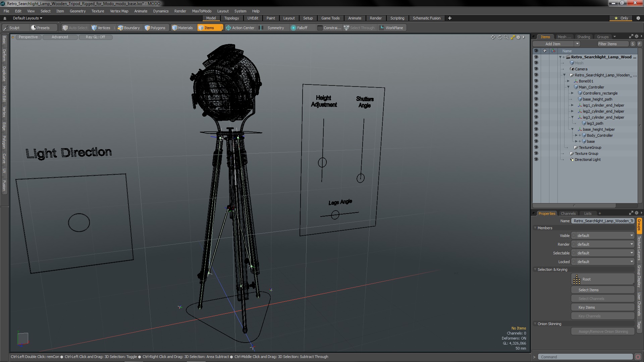Click the Root keying icon

coord(577,279)
